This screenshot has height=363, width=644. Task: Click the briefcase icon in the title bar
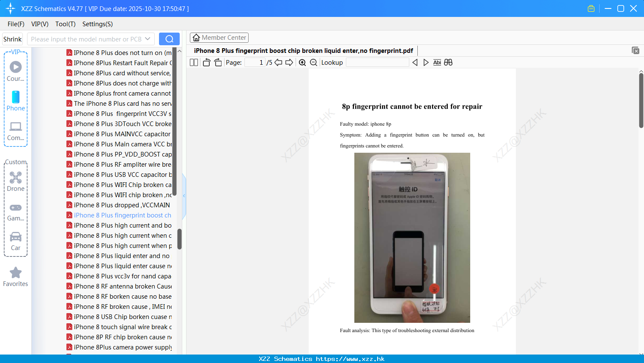click(x=591, y=8)
